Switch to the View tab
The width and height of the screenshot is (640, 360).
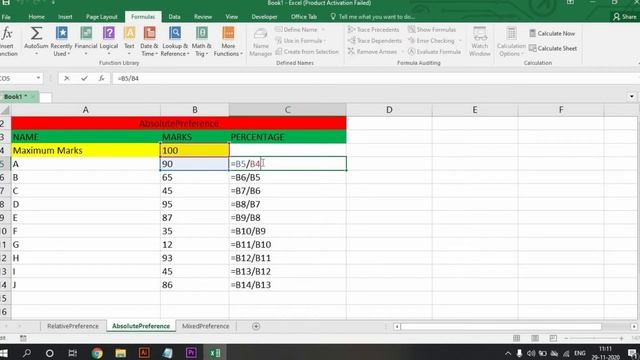pos(231,17)
